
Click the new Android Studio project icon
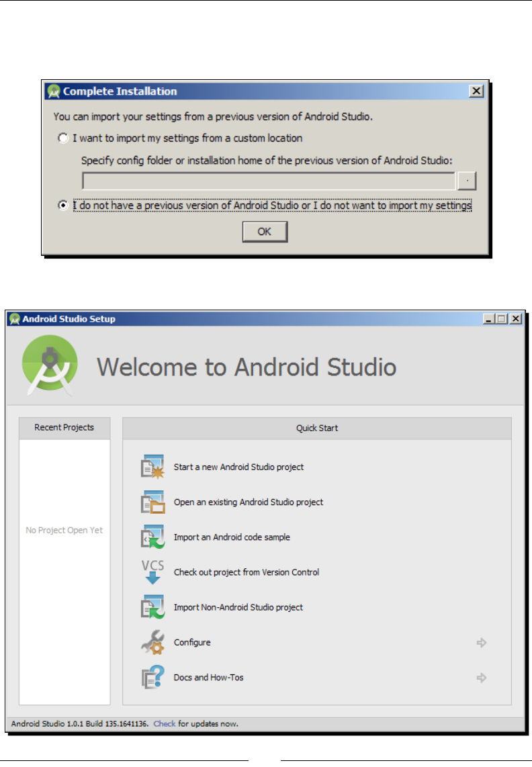pos(152,467)
